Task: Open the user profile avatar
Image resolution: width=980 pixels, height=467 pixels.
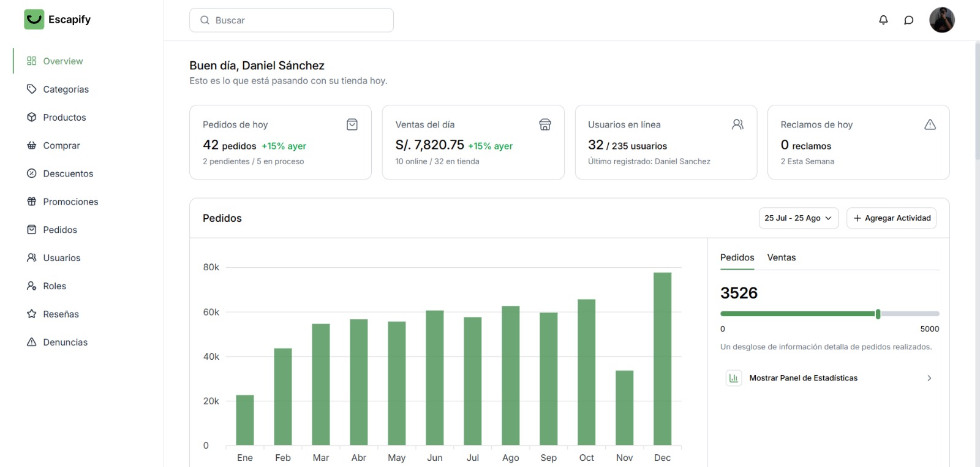Action: 941,20
